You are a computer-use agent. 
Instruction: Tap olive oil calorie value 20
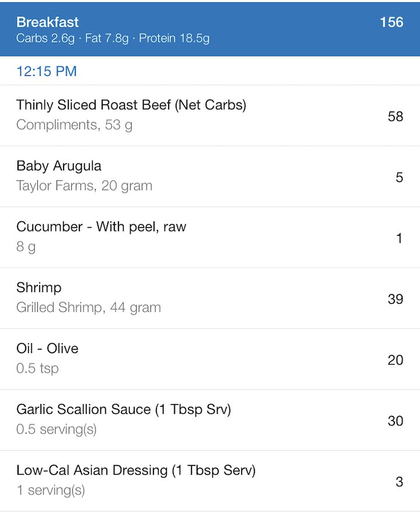[395, 360]
